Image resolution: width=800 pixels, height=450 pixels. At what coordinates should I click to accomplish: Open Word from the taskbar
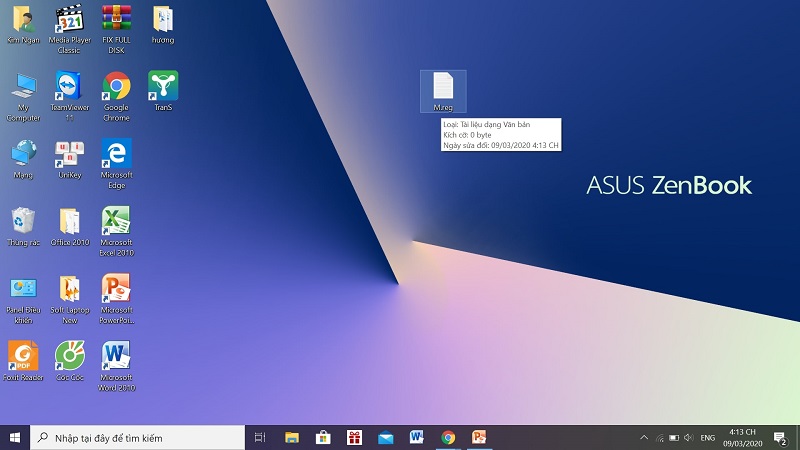tap(417, 437)
